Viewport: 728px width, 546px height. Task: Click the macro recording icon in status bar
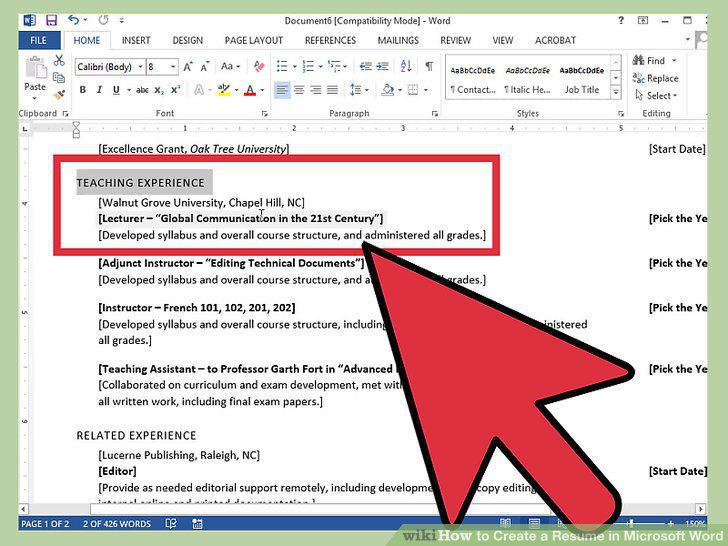point(197,524)
